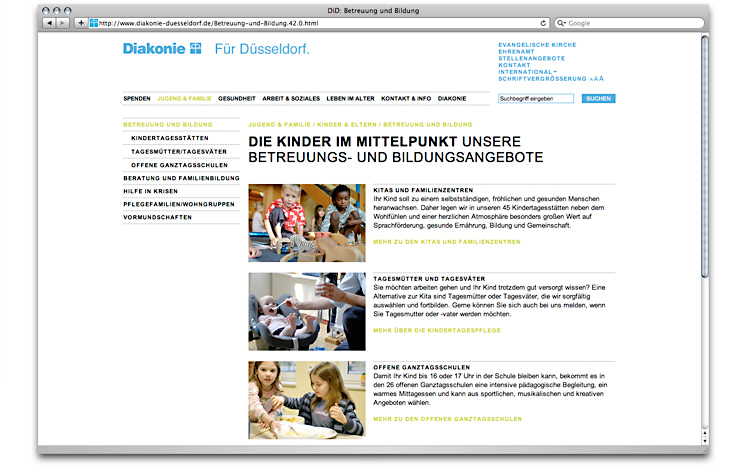The width and height of the screenshot is (750, 469).
Task: Select Vormundschaften in sidebar
Action: click(x=157, y=217)
